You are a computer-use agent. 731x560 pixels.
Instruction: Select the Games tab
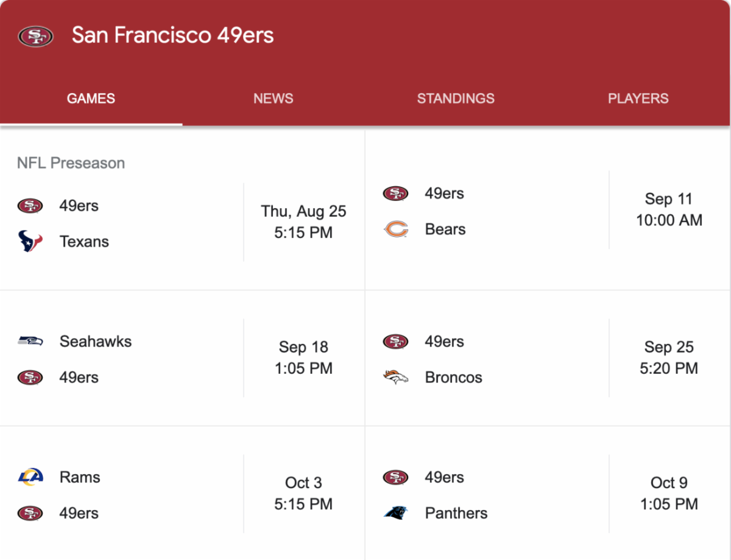pos(91,99)
